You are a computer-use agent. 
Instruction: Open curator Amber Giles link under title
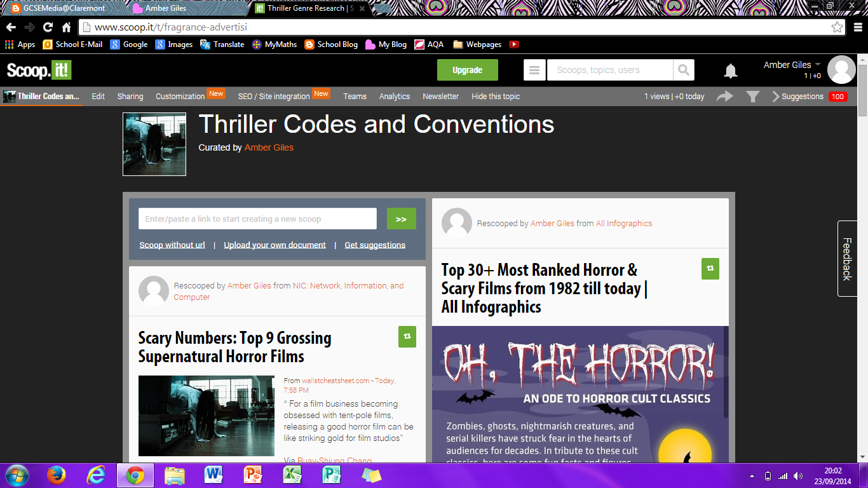[x=269, y=147]
